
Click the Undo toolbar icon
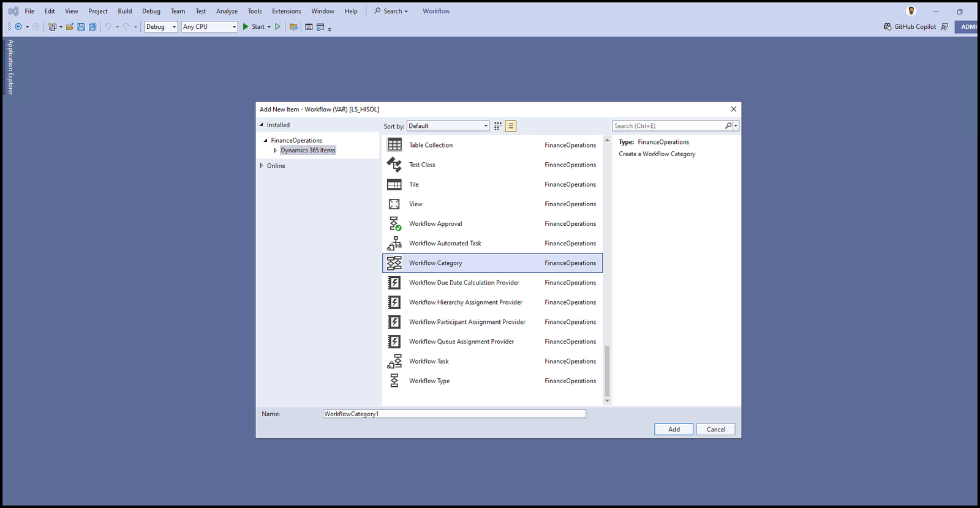pos(108,26)
